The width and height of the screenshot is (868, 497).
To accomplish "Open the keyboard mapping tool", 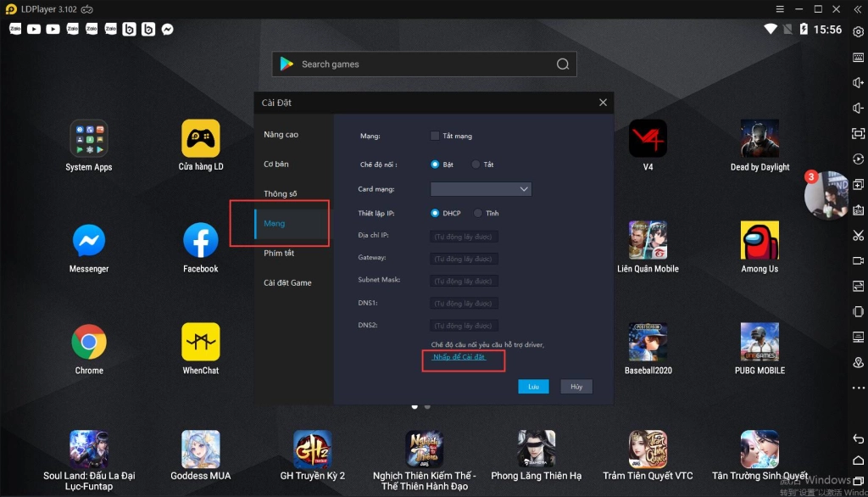I will tap(858, 57).
